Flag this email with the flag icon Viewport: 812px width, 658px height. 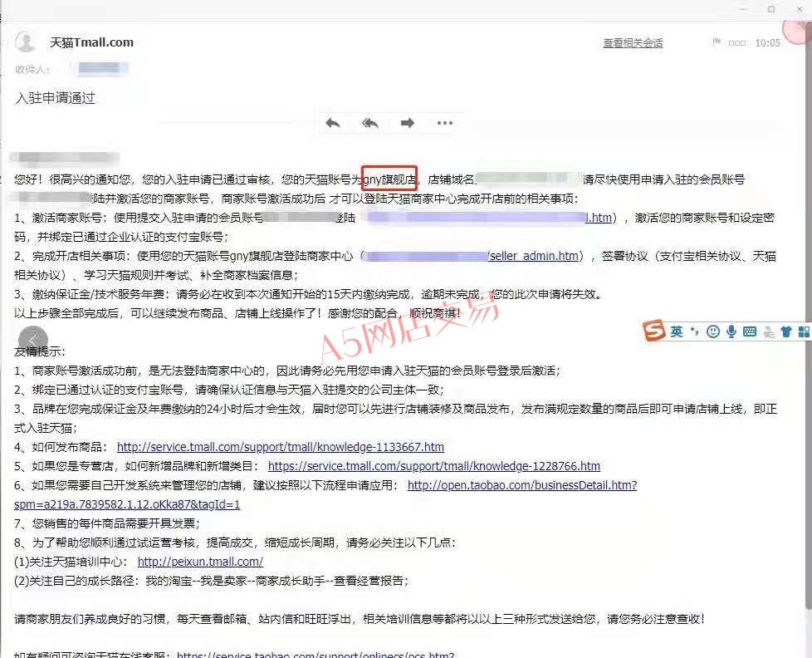[x=717, y=42]
